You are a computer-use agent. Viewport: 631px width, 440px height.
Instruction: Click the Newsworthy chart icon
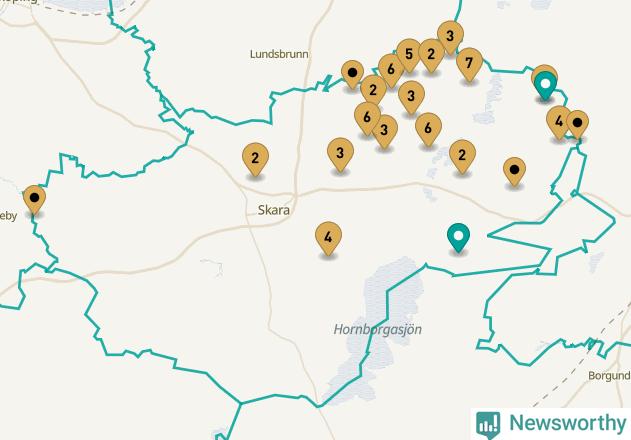point(488,425)
